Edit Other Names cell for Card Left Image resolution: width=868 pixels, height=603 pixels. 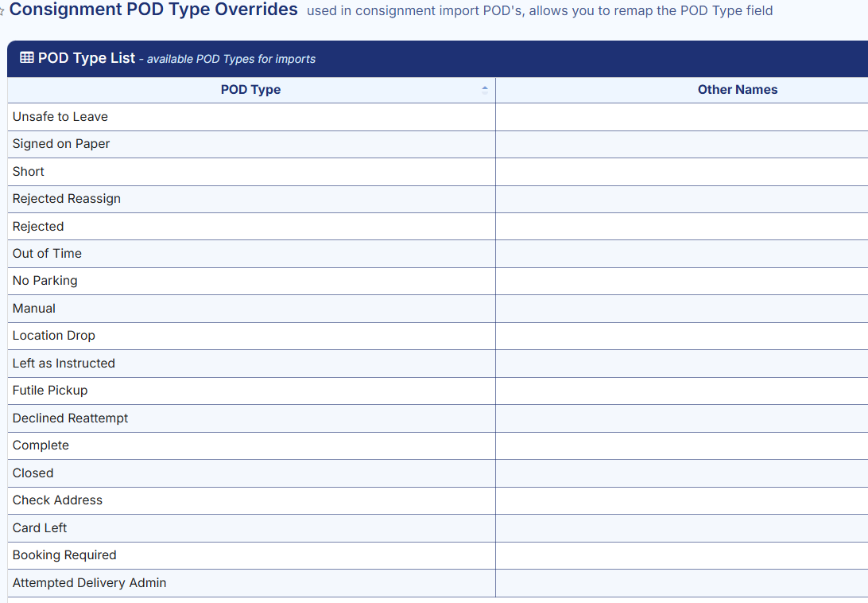tap(681, 528)
